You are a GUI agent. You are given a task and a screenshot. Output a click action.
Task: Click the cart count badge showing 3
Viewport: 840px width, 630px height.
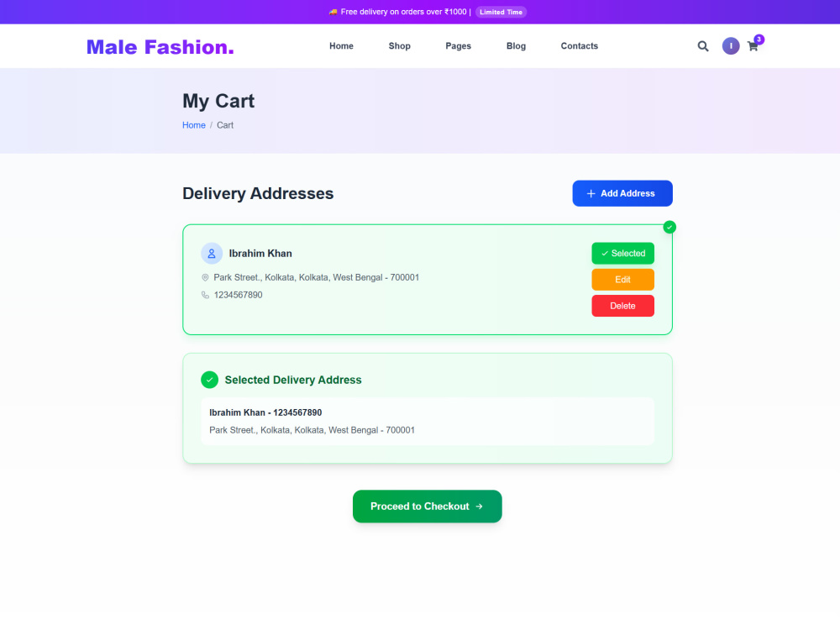tap(759, 39)
